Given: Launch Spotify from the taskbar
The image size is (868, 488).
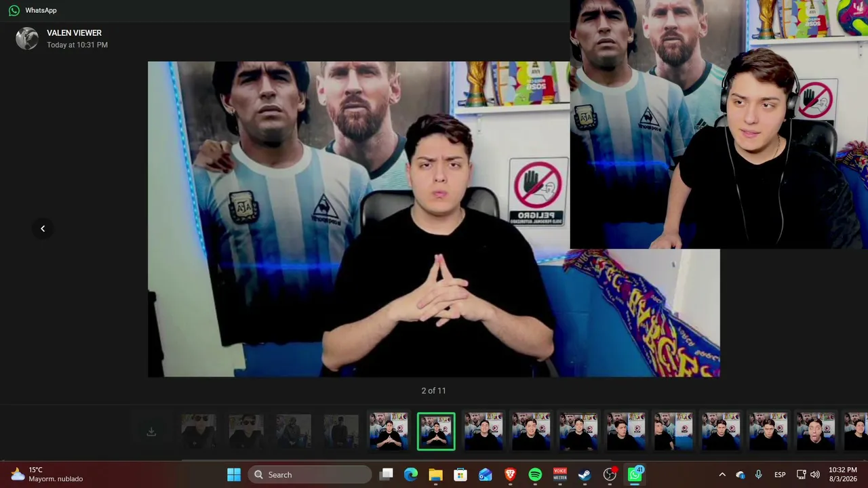Looking at the screenshot, I should pyautogui.click(x=535, y=474).
